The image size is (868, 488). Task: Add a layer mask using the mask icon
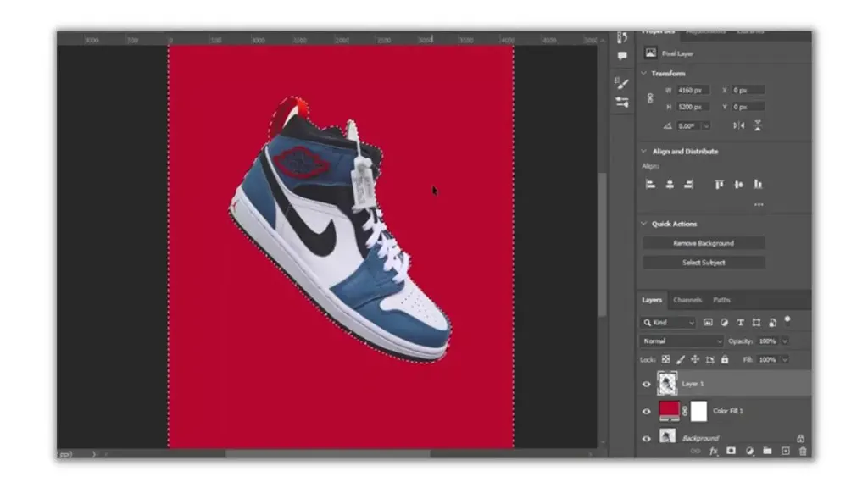point(732,451)
